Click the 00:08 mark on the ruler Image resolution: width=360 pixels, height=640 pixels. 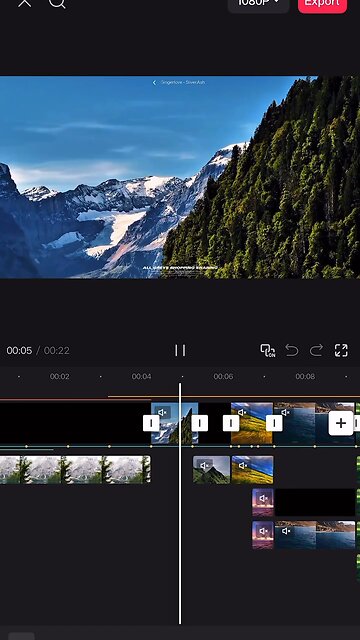(x=305, y=376)
